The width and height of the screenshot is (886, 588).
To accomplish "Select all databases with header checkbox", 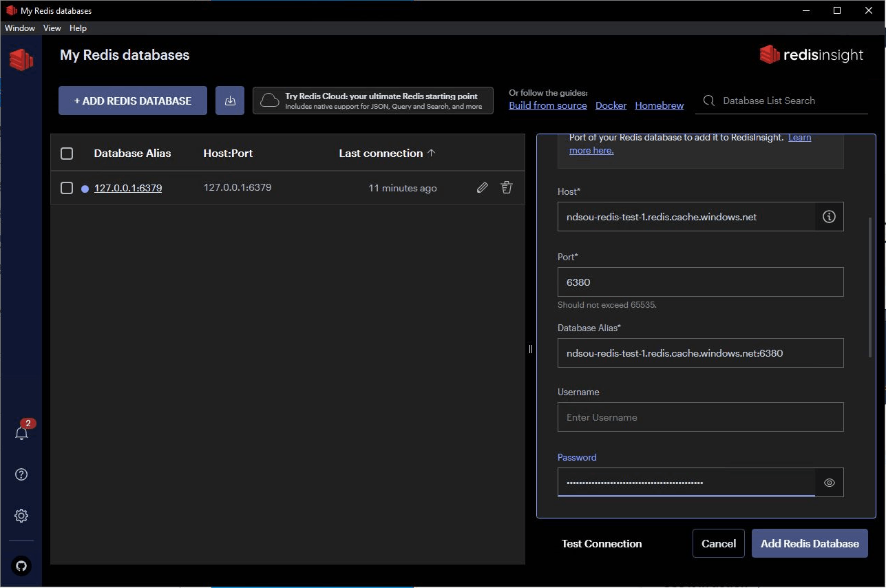I will (x=67, y=154).
